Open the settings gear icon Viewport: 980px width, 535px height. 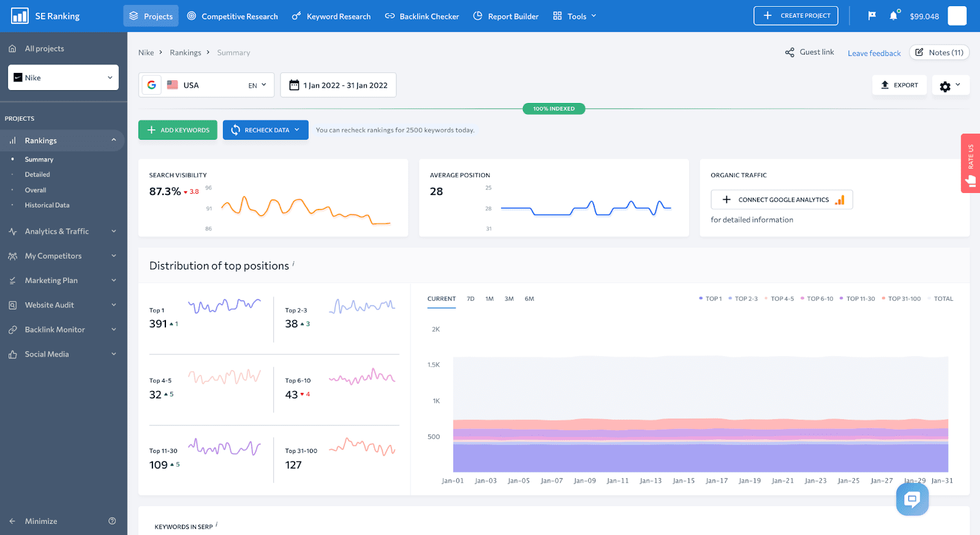tap(945, 86)
